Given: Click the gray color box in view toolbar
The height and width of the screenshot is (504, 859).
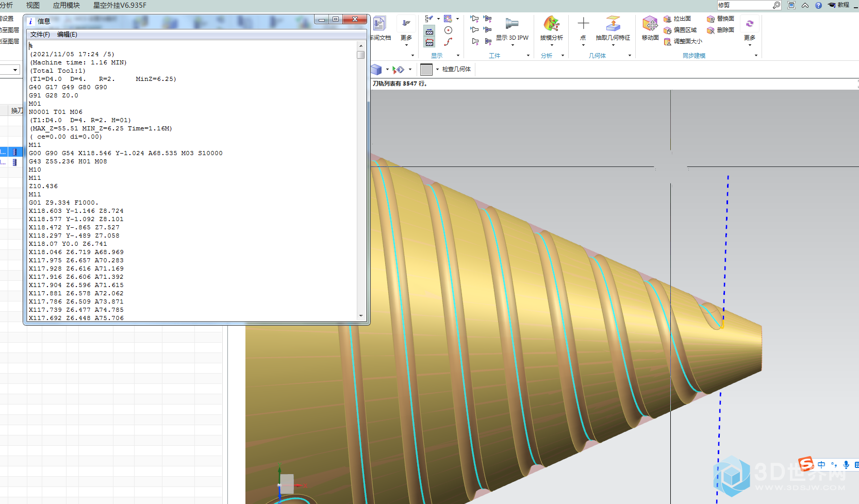Looking at the screenshot, I should click(x=426, y=70).
